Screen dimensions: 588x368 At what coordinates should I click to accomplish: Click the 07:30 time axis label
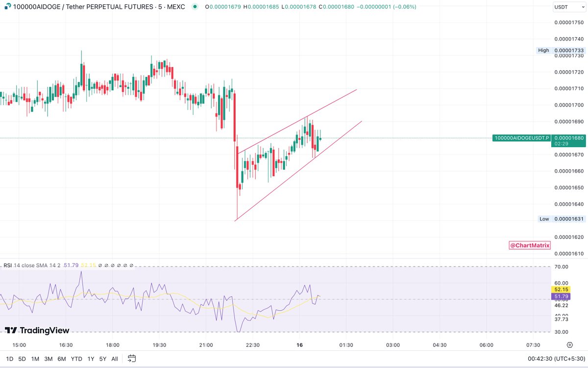coord(533,345)
